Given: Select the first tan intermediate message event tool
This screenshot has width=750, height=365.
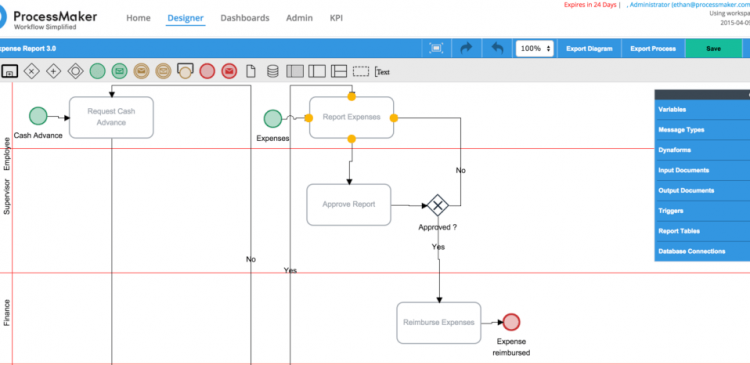Looking at the screenshot, I should [141, 72].
